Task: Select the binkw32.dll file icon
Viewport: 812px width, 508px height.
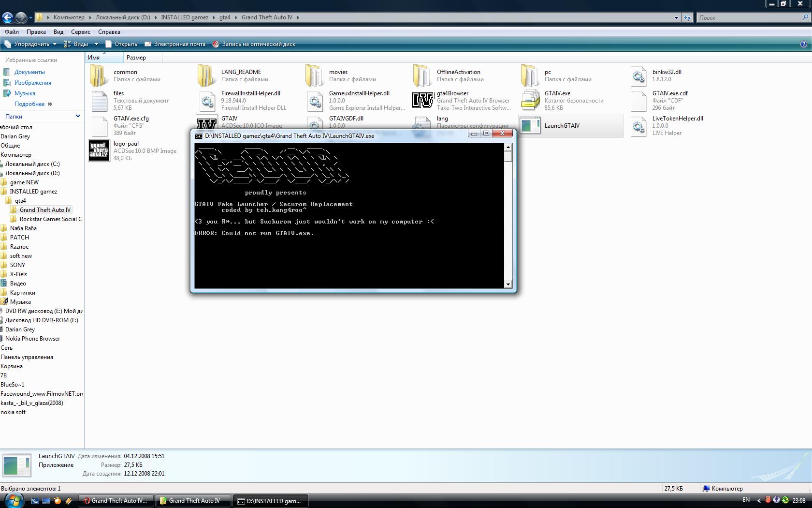Action: pos(638,76)
